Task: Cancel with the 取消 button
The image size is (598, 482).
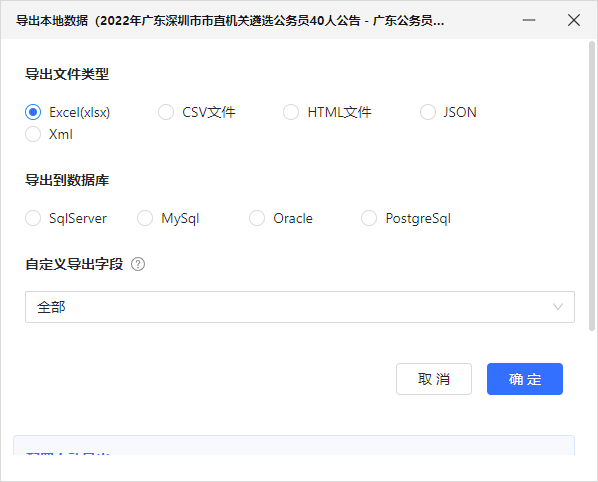Action: pyautogui.click(x=434, y=379)
